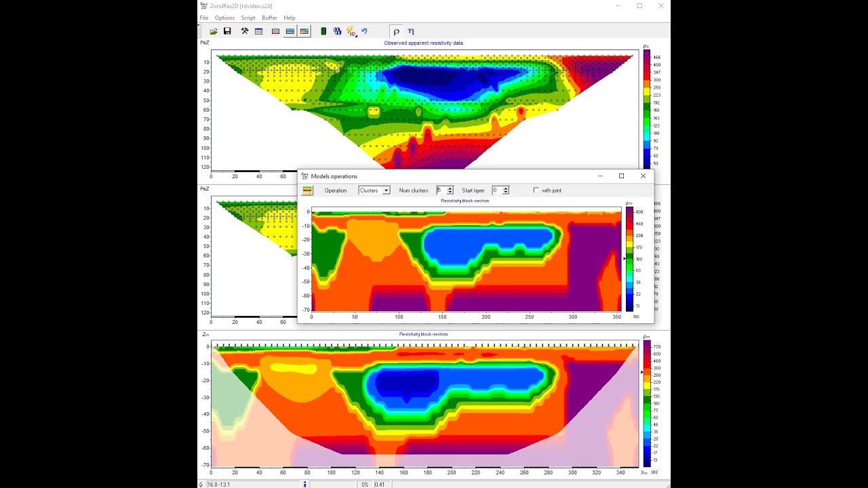Apply operation using the layered color icon in Models operations
Screen dimensions: 868x488
tap(307, 190)
